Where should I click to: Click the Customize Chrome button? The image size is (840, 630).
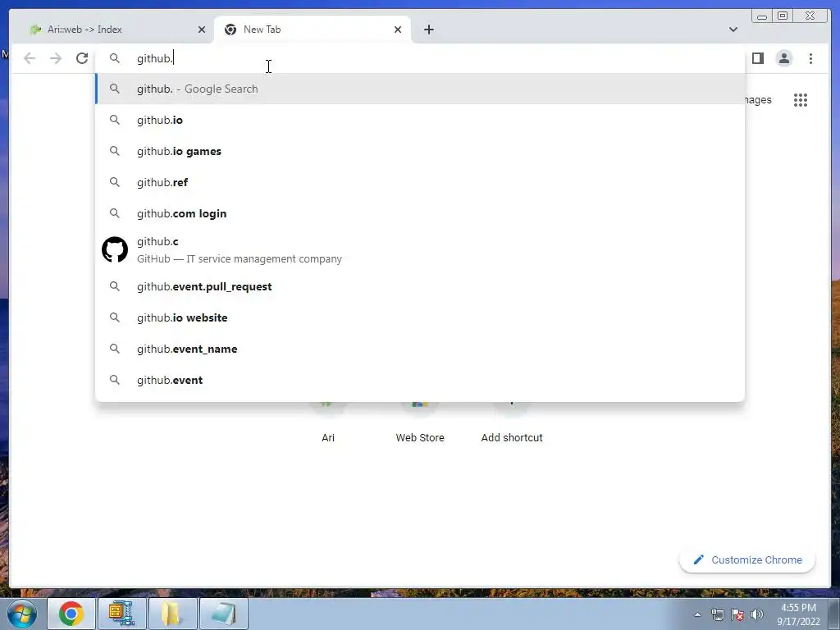pos(747,559)
